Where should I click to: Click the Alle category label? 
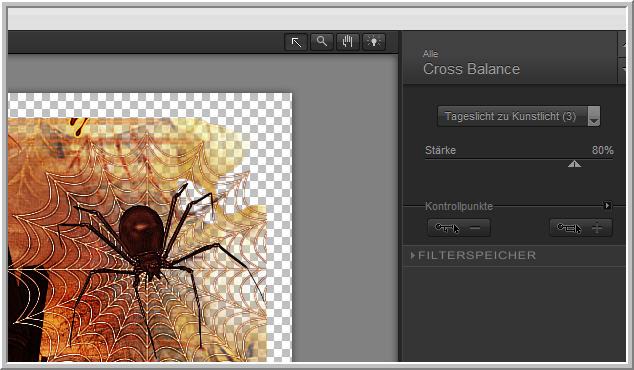(x=430, y=54)
